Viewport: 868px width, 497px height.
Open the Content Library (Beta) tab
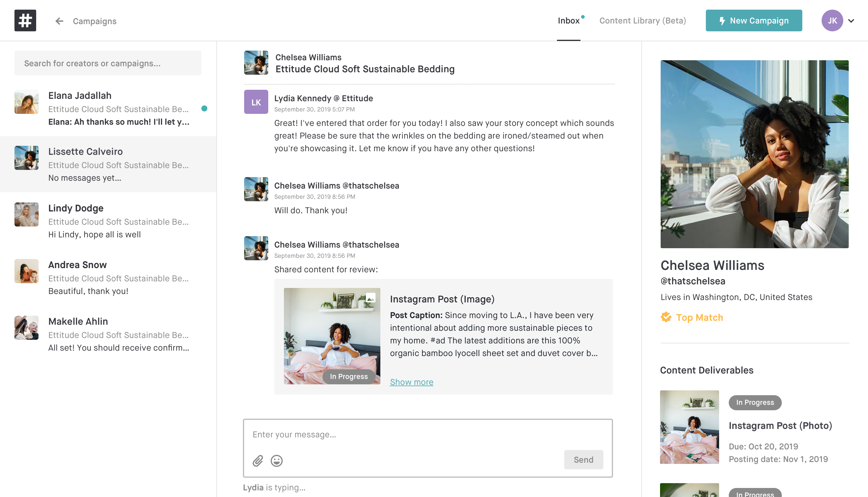(x=642, y=20)
